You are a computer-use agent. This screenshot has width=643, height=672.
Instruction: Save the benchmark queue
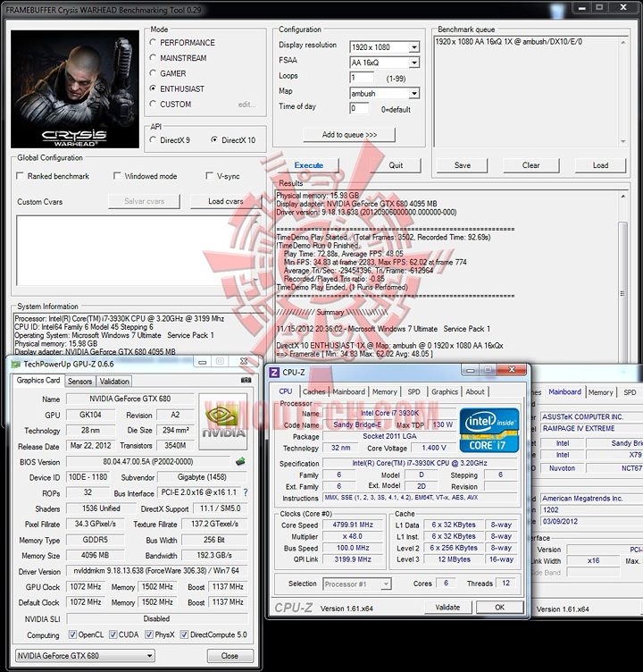[x=463, y=165]
